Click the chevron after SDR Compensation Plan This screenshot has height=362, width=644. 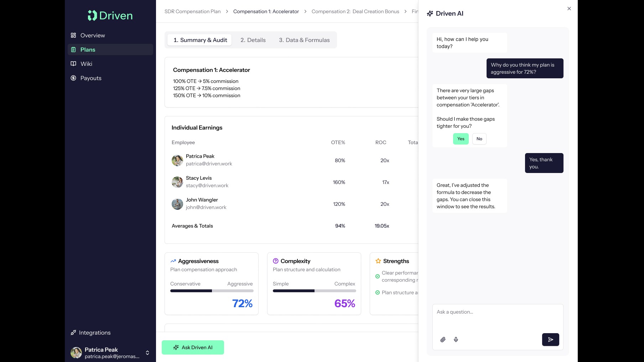pos(227,11)
